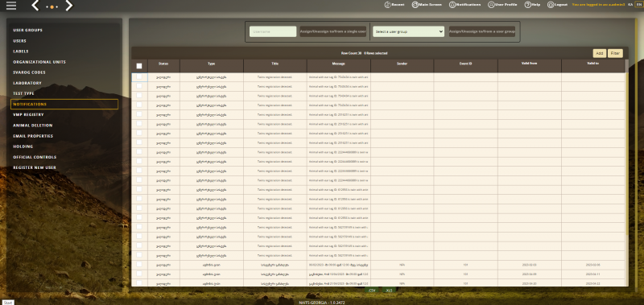
Task: Go forward with the right chevron arrow
Action: pyautogui.click(x=68, y=6)
